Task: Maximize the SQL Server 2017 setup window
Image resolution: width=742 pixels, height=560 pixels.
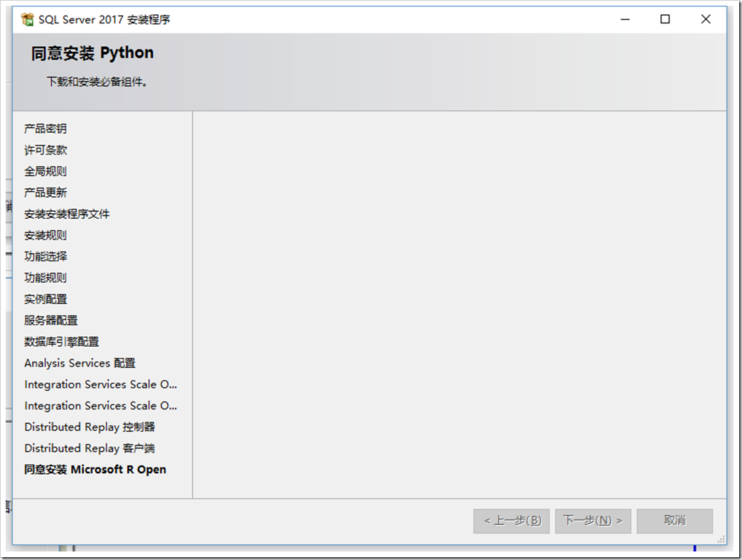Action: [665, 19]
